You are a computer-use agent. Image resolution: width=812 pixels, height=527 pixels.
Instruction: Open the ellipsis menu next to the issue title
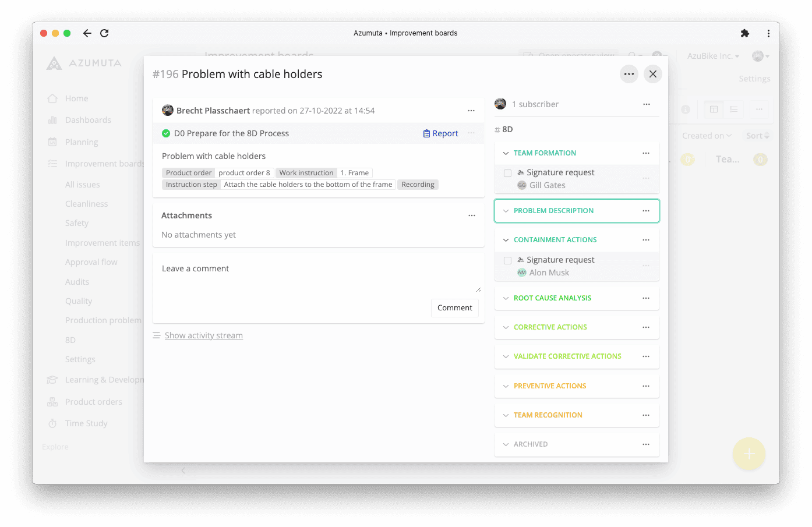[629, 74]
